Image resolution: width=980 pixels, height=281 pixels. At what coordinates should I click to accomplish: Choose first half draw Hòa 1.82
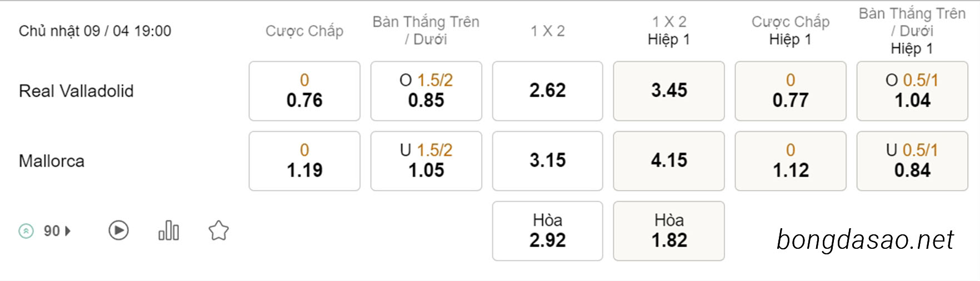[x=669, y=231]
